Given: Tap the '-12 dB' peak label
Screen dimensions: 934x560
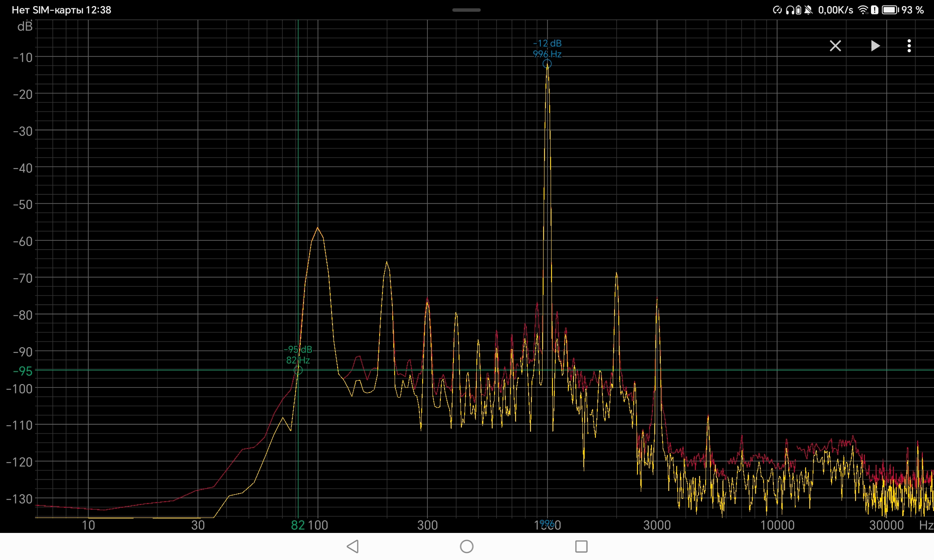Looking at the screenshot, I should (x=547, y=43).
